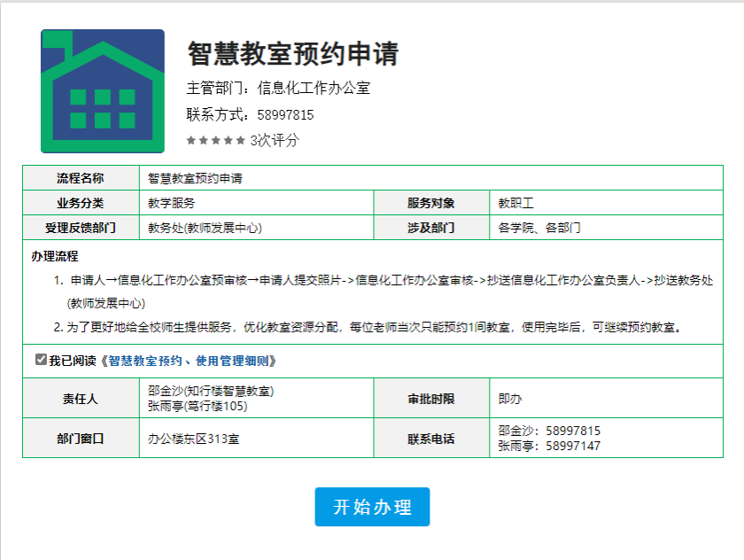Click process step 2 about 每位老师当次只能预约1间教室
Screen dimensions: 744x560
tap(368, 327)
